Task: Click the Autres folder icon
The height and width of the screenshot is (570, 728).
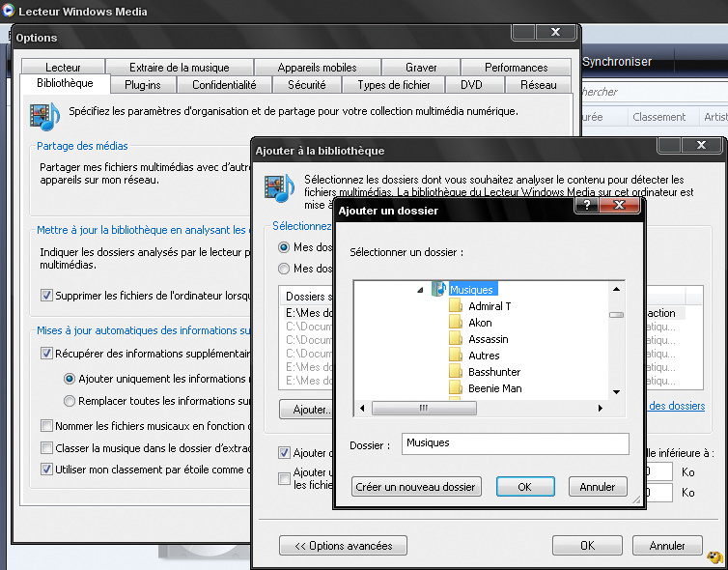Action: [x=456, y=356]
